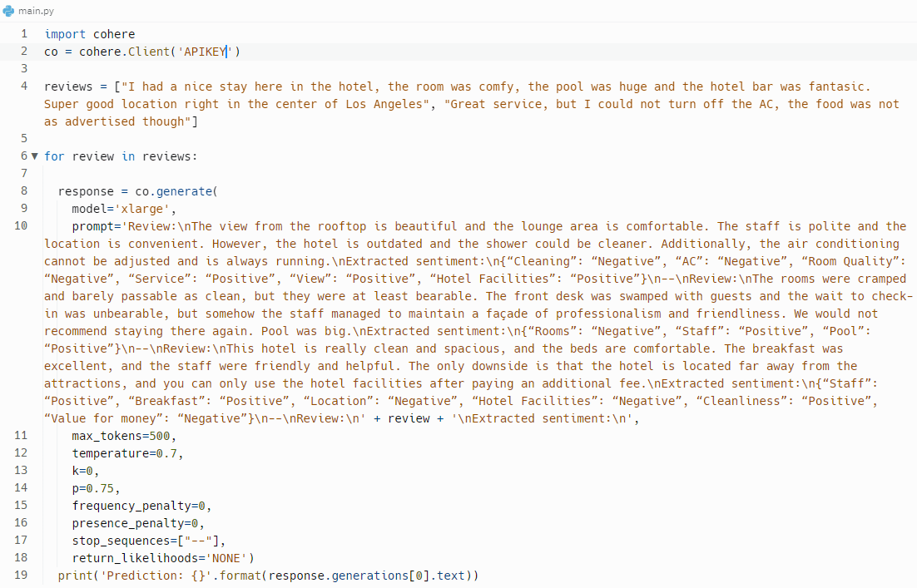Click the Python file icon beside main.py
This screenshot has height=588, width=917.
coord(8,11)
